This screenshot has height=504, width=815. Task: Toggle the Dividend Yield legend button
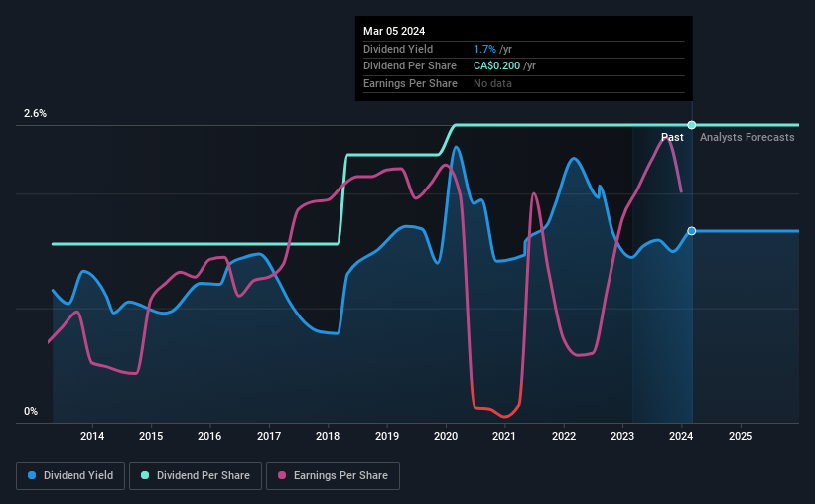70,476
